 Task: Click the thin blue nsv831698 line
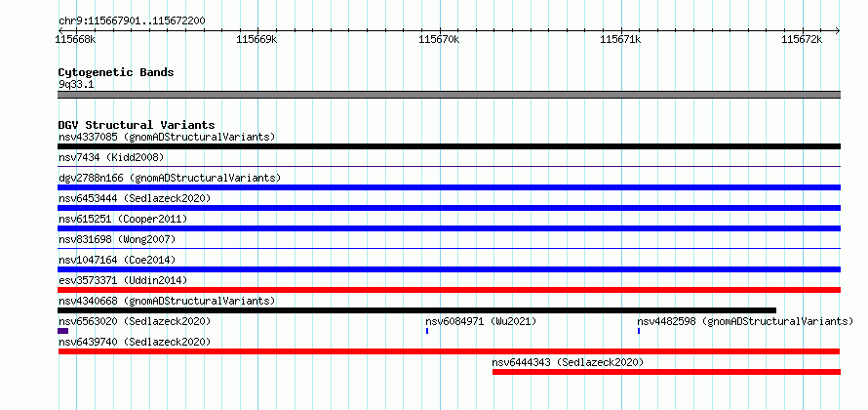(x=449, y=248)
